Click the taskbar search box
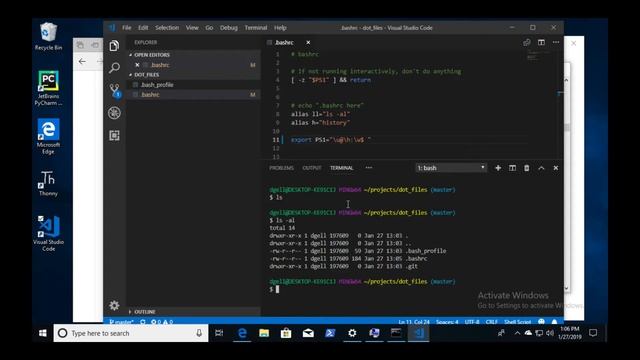 pos(131,333)
